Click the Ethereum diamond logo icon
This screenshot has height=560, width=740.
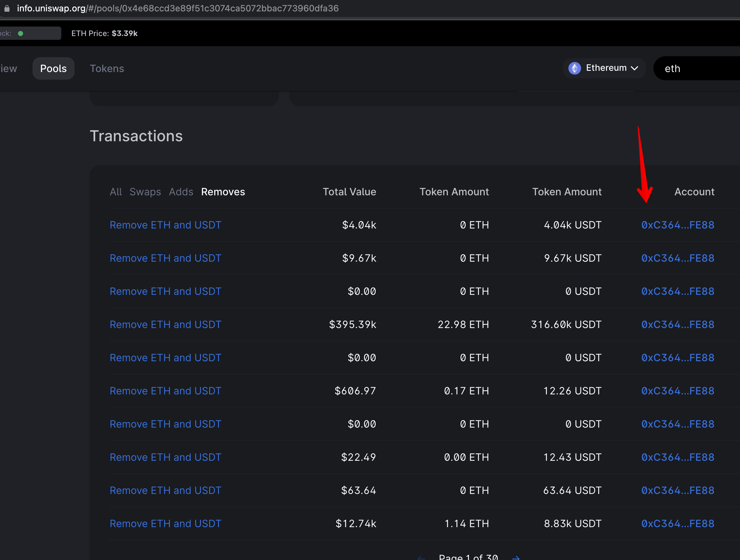575,68
